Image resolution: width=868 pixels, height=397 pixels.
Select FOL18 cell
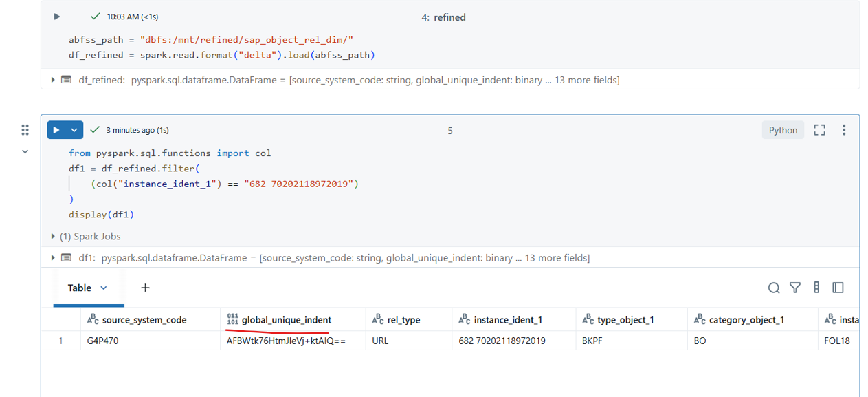click(x=838, y=341)
